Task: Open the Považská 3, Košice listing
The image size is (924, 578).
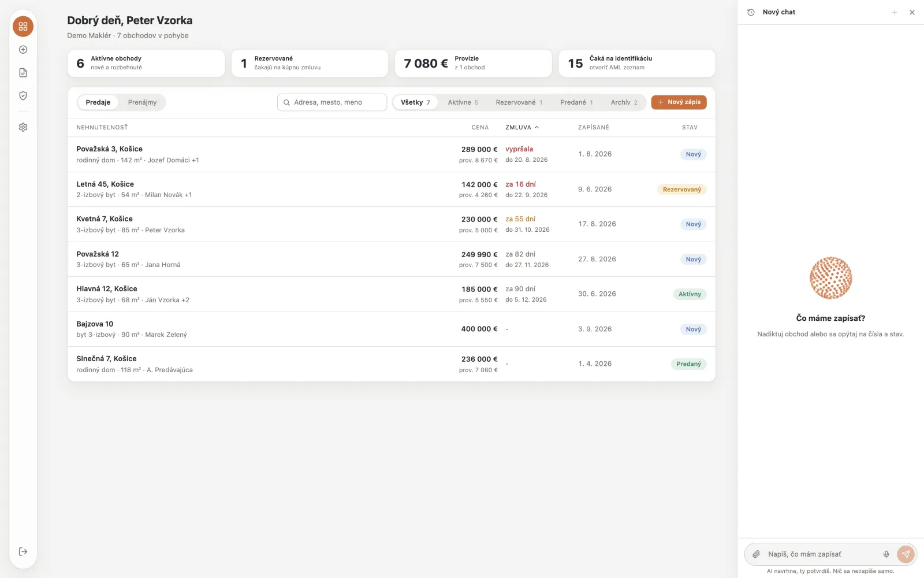Action: 392,154
